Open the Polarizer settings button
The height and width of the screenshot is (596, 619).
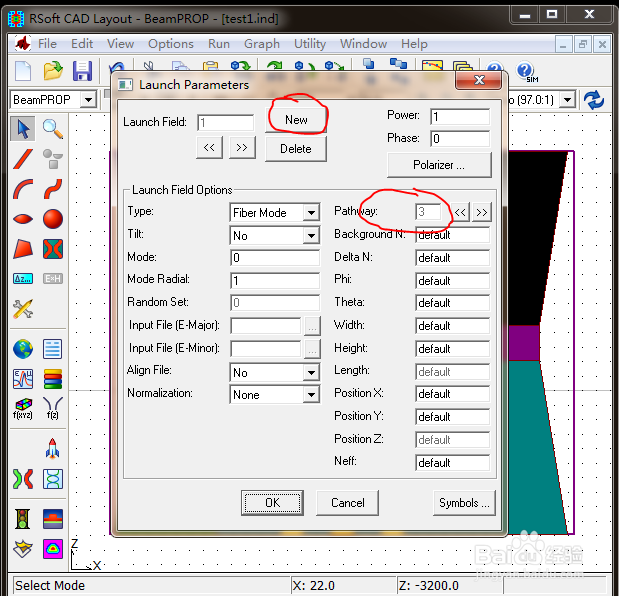tap(439, 165)
